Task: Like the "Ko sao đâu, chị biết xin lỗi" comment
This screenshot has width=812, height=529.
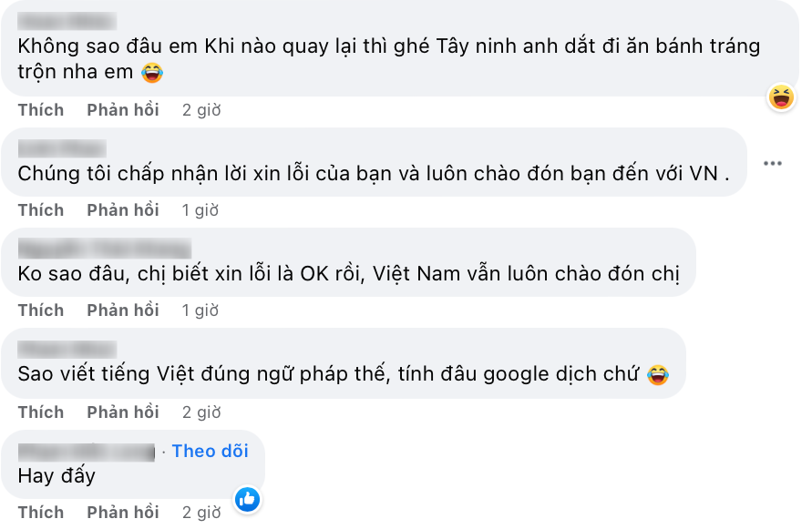Action: (x=41, y=310)
